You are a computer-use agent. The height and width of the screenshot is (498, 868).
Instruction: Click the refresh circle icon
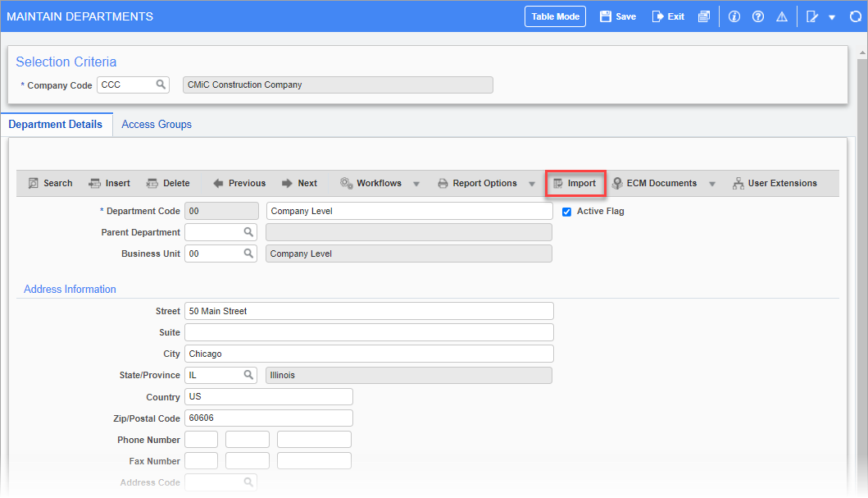[855, 16]
